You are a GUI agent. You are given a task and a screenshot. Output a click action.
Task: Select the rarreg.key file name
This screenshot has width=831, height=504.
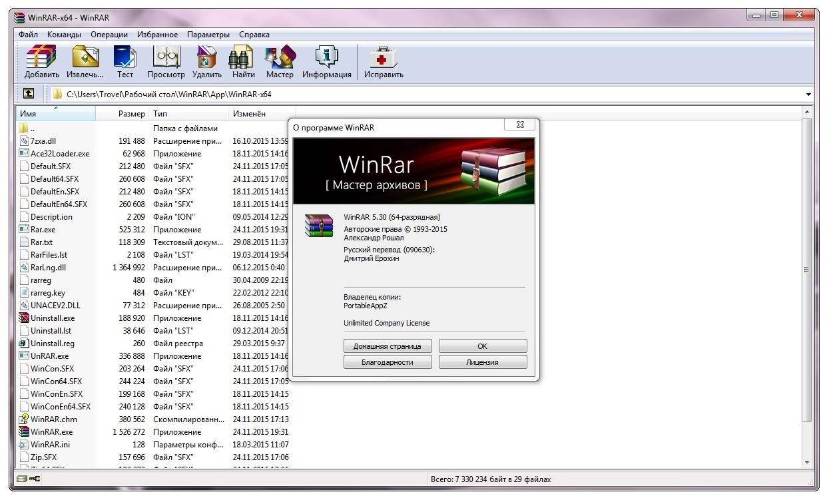coord(48,293)
